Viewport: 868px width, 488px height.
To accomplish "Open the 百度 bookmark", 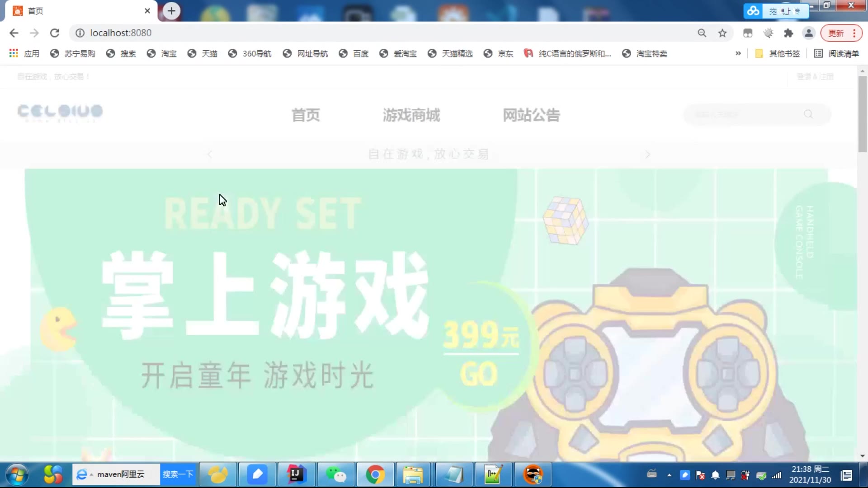I will click(354, 53).
